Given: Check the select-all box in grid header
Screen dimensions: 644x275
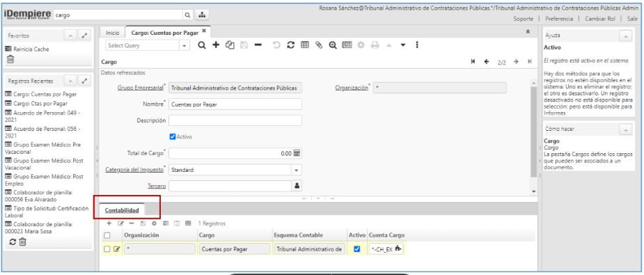Looking at the screenshot, I should [107, 235].
